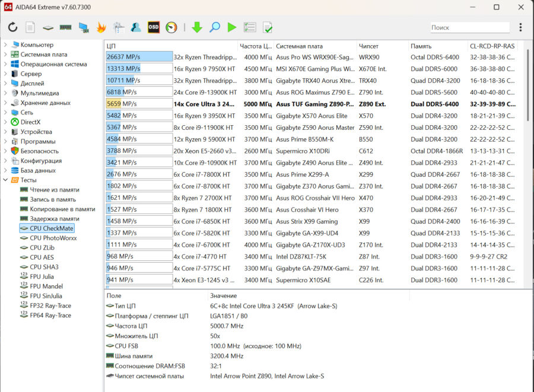The image size is (534, 392).
Task: Expand the DirectX tree node
Action: tap(5, 122)
